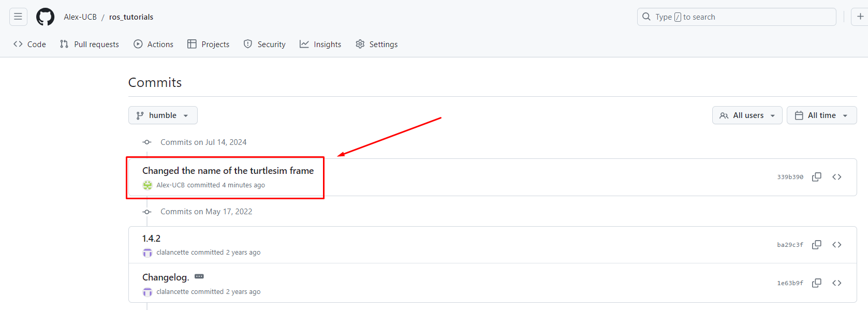Image resolution: width=868 pixels, height=310 pixels.
Task: Switch to the Security tab
Action: point(264,44)
